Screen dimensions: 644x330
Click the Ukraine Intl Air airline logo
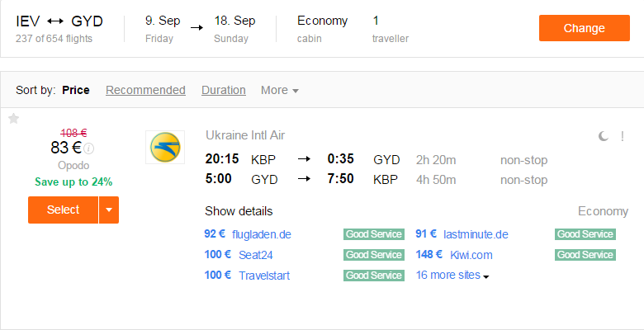pyautogui.click(x=165, y=148)
